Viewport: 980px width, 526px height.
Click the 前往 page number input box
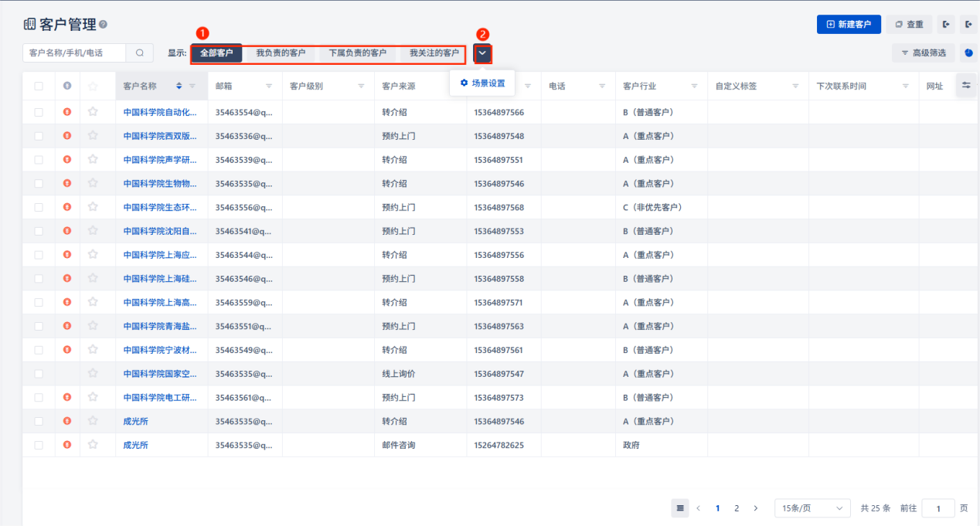939,508
